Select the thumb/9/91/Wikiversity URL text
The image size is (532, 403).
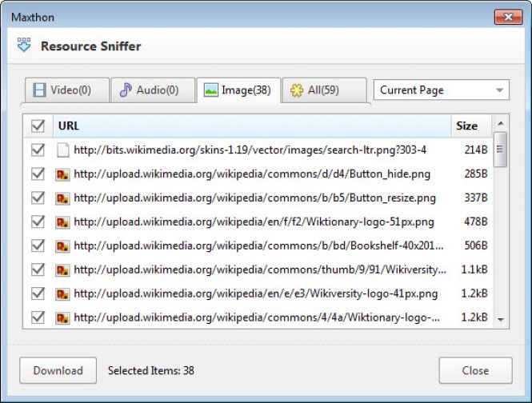coord(260,270)
